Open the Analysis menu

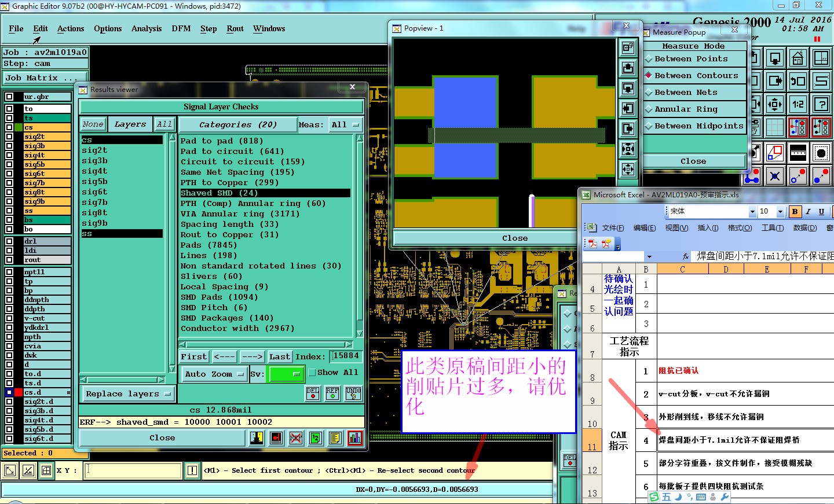(147, 28)
